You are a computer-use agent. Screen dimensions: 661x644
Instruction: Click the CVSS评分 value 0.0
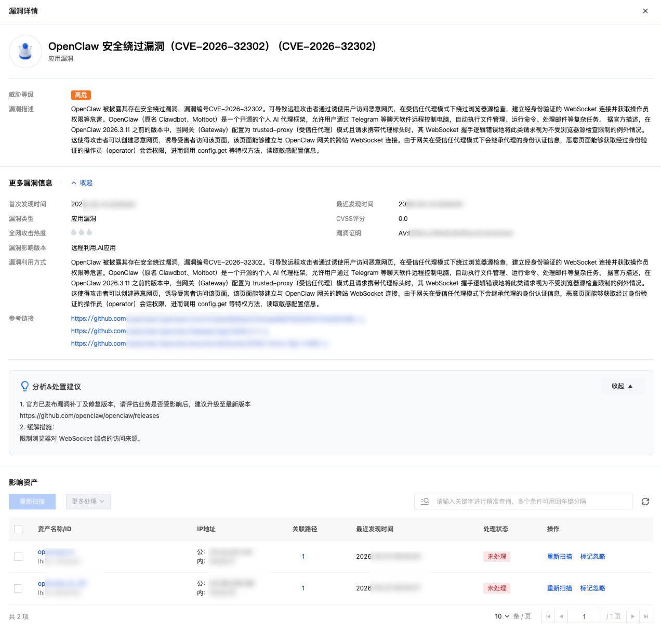click(403, 219)
